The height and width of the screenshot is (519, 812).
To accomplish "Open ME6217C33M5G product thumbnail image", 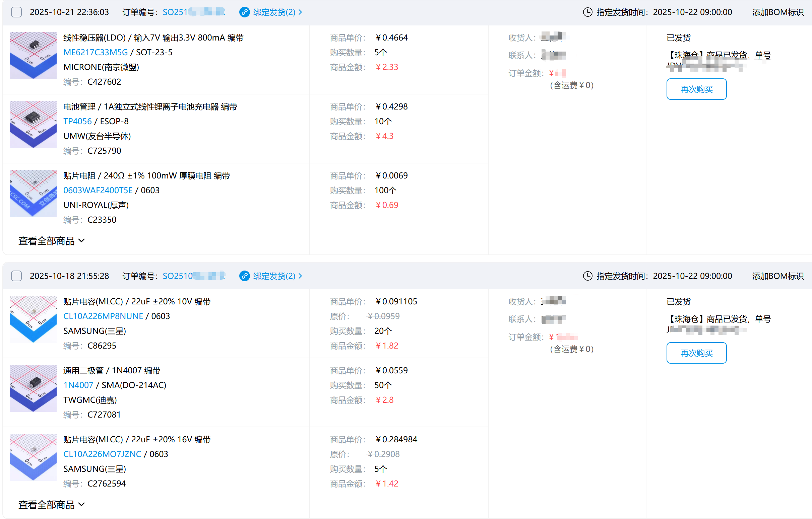I will (x=33, y=55).
